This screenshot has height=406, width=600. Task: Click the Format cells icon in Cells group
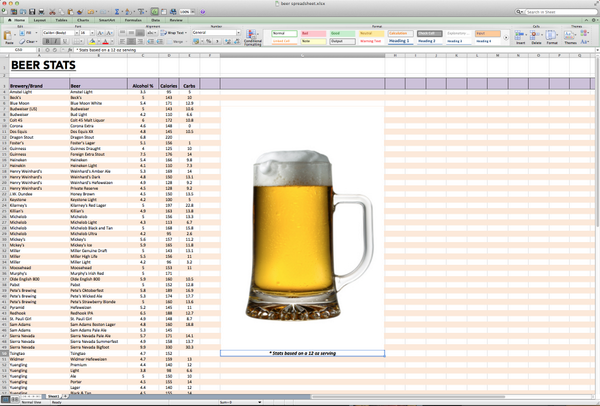pos(551,37)
